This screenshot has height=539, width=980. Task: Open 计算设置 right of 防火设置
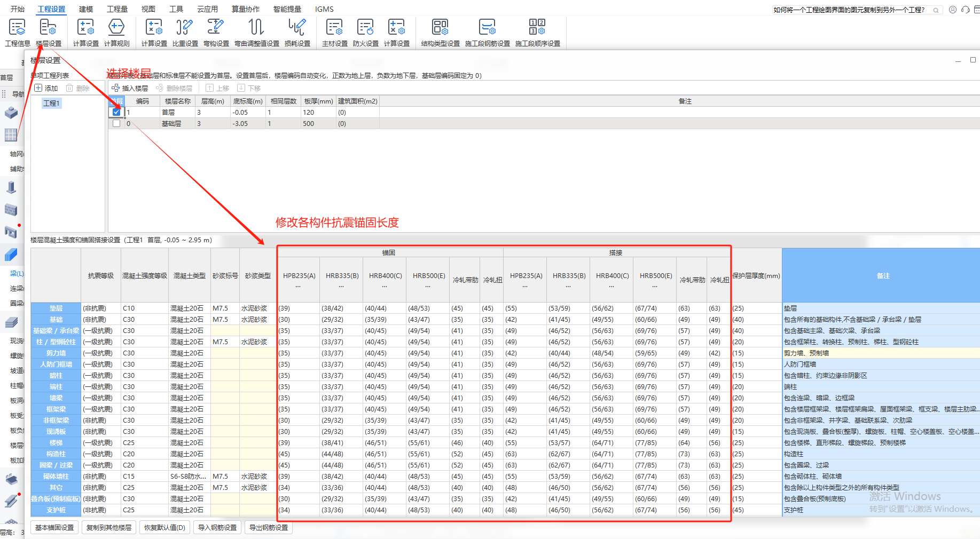pos(397,33)
